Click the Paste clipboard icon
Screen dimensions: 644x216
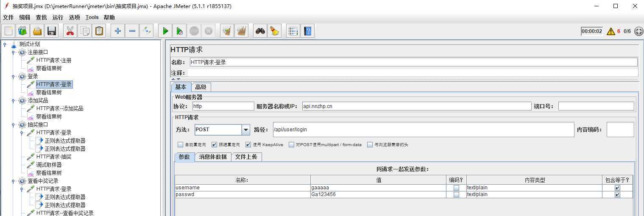[x=99, y=31]
